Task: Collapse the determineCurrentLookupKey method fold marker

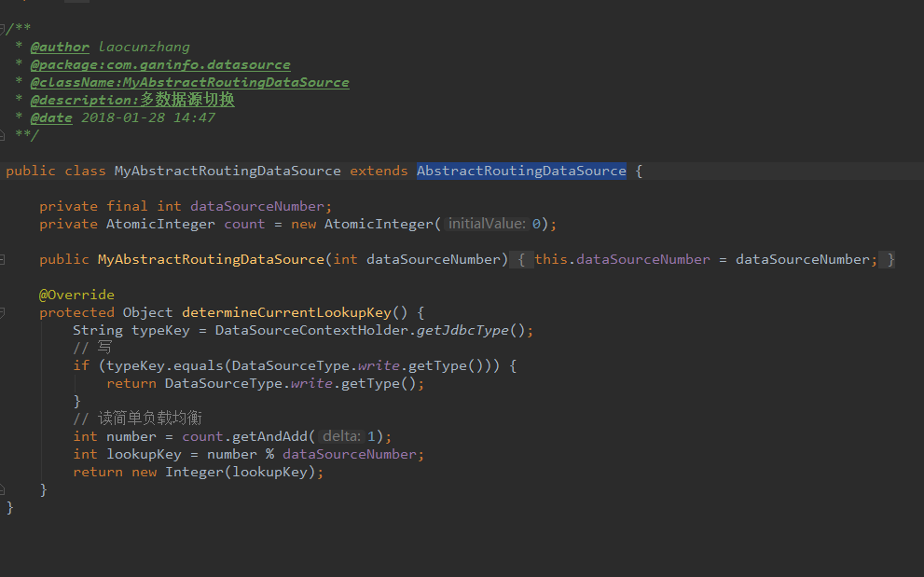Action: 3,312
